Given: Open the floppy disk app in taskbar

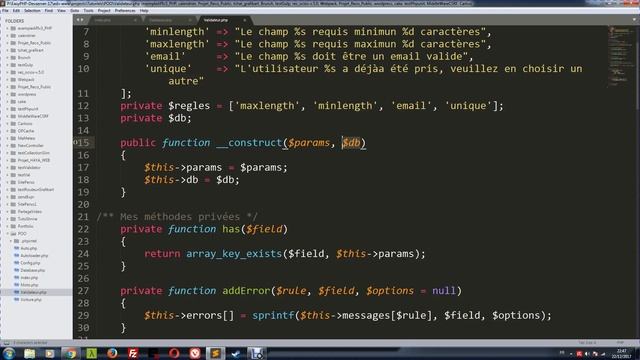Looking at the screenshot, I should click(x=257, y=353).
